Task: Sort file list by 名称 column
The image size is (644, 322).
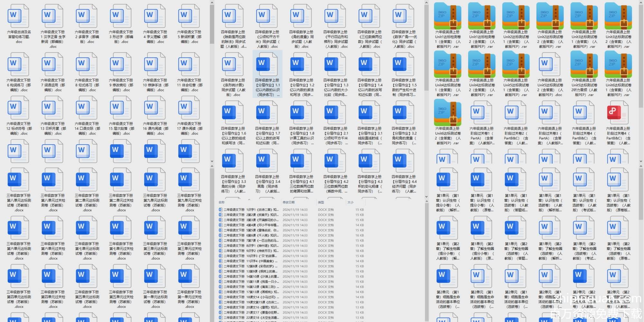Action: (222, 202)
